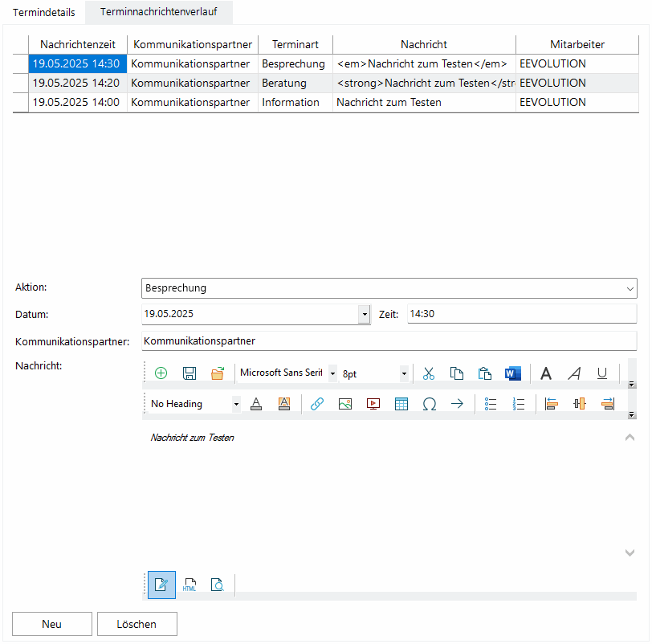Click the Zeit field showing 14:30
Viewport: 652px width, 644px height.
pos(522,314)
